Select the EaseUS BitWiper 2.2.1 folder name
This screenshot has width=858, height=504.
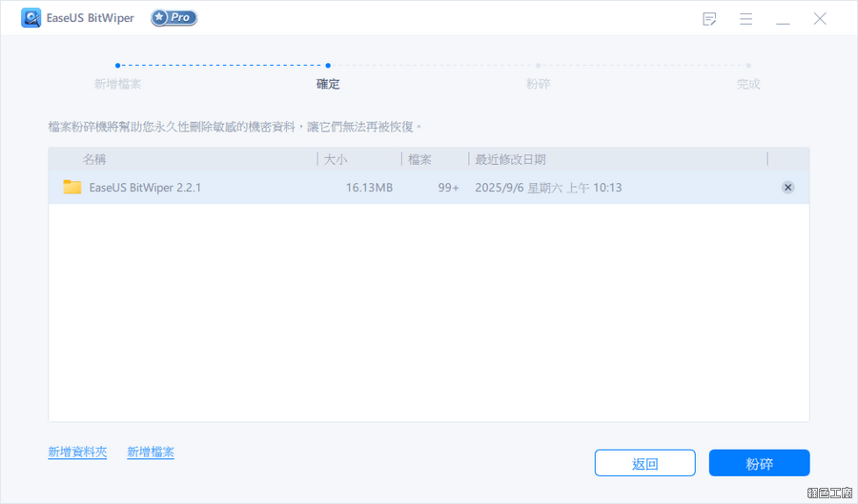pos(145,188)
